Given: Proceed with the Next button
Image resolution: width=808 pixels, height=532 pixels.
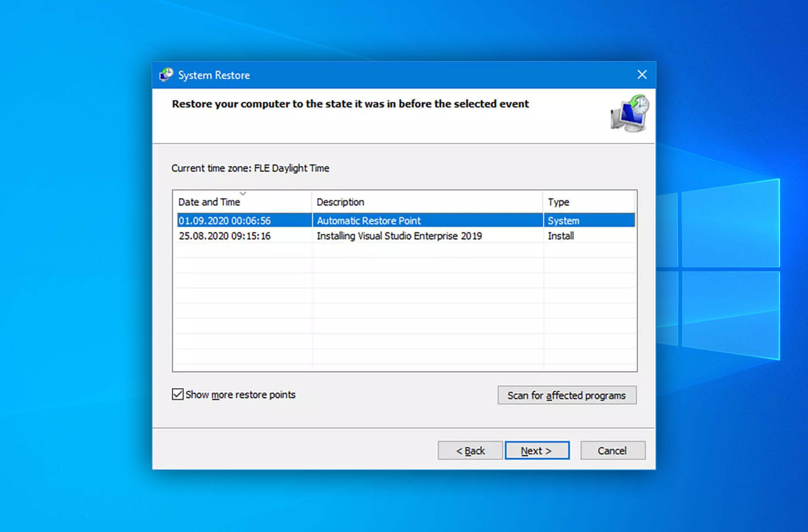Looking at the screenshot, I should pyautogui.click(x=537, y=451).
